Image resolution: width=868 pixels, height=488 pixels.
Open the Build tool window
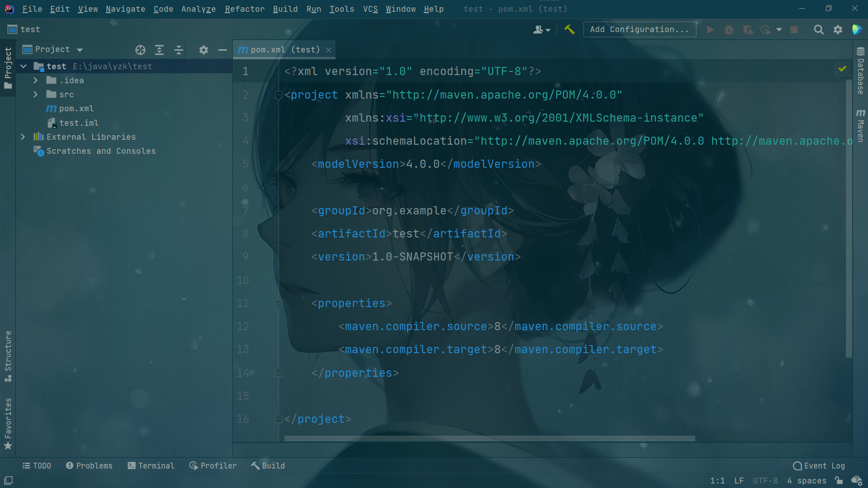click(268, 466)
